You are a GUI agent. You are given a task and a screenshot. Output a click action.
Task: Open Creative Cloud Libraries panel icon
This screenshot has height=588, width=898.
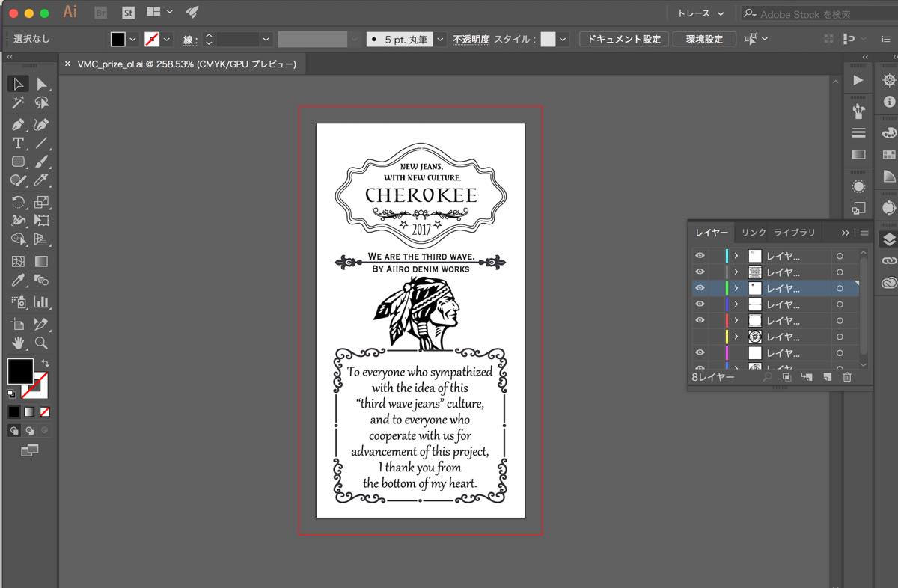889,282
